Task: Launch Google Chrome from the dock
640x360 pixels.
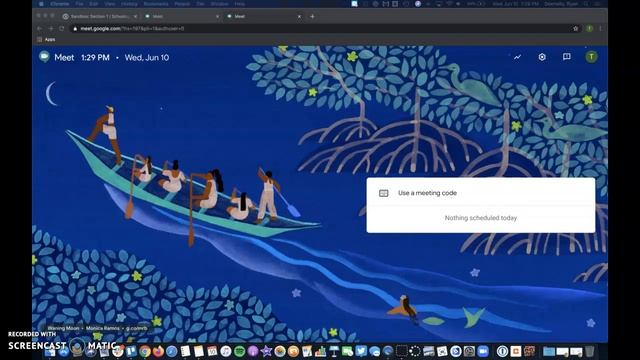Action: (x=145, y=351)
